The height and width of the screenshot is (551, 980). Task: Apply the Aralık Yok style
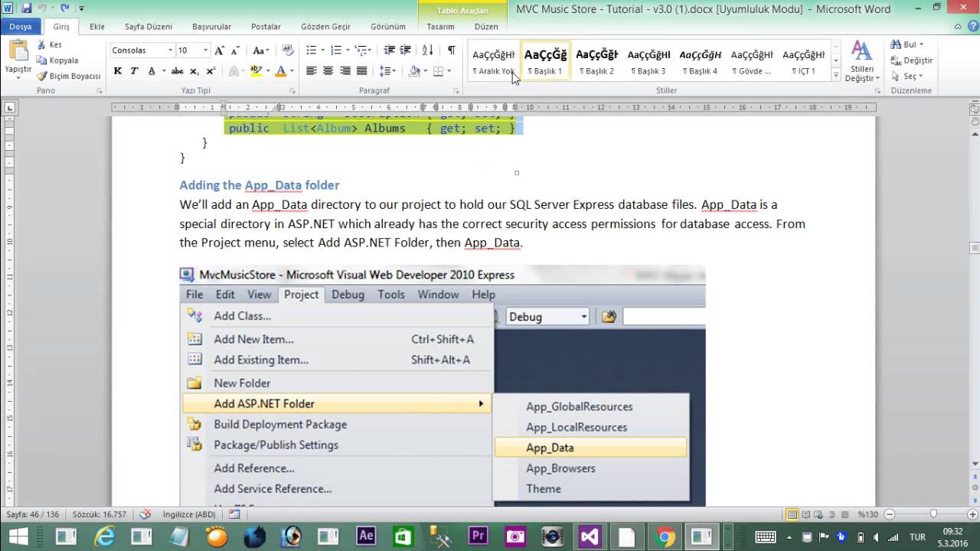point(494,61)
